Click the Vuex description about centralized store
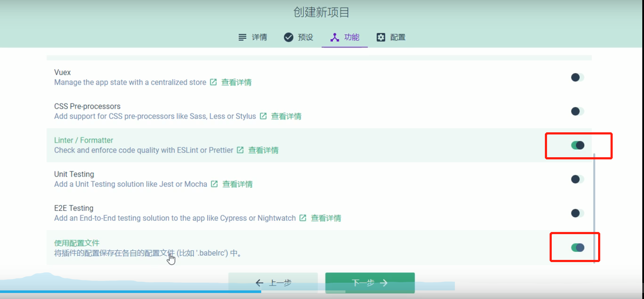 pos(130,82)
